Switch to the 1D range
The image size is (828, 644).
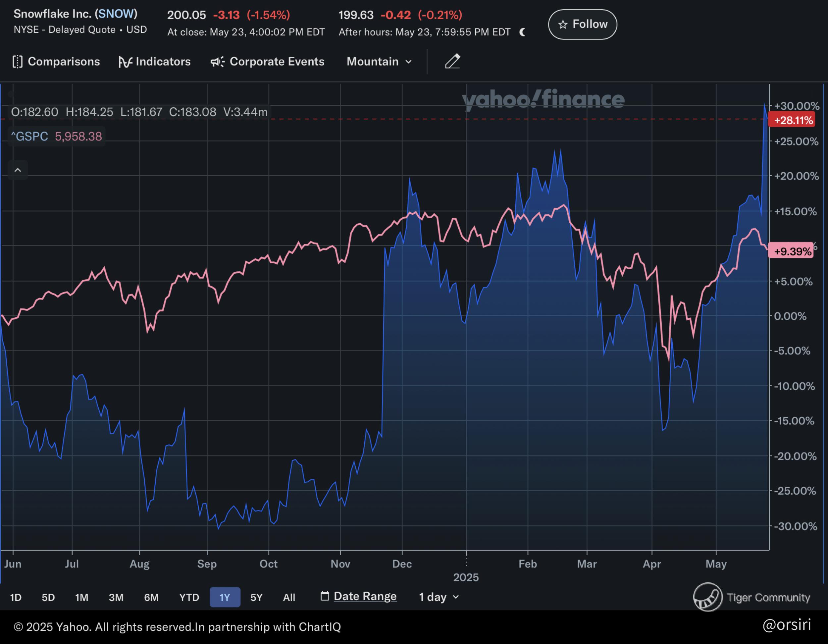(16, 597)
